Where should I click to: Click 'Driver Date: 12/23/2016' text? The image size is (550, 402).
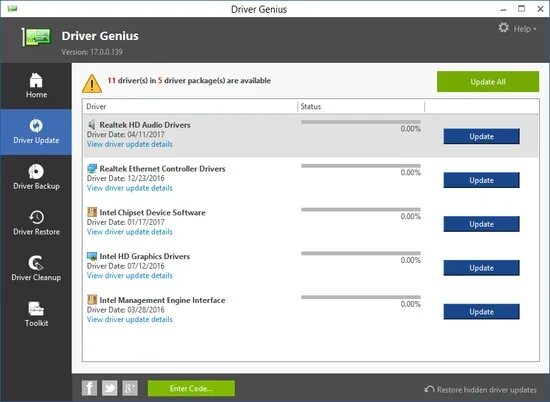tap(126, 178)
